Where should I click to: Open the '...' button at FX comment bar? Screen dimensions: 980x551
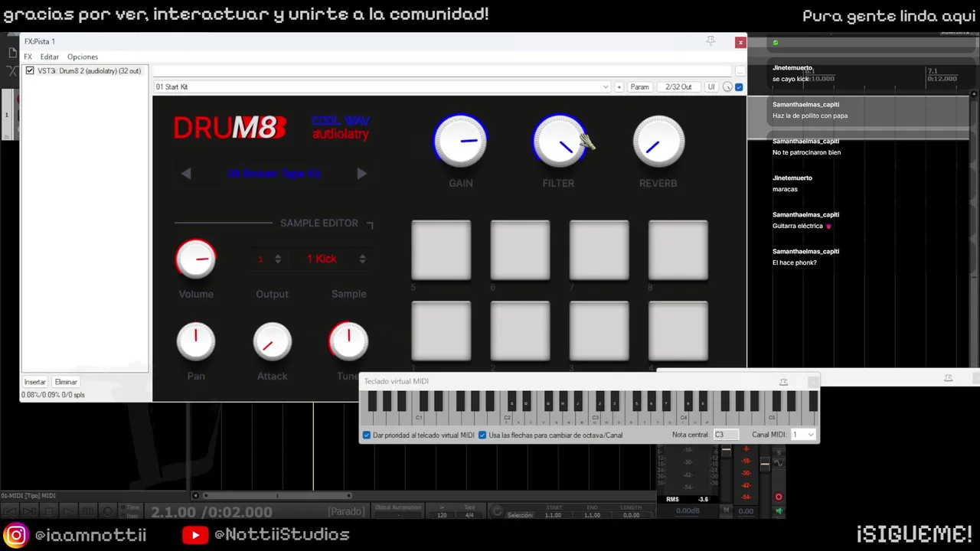740,71
